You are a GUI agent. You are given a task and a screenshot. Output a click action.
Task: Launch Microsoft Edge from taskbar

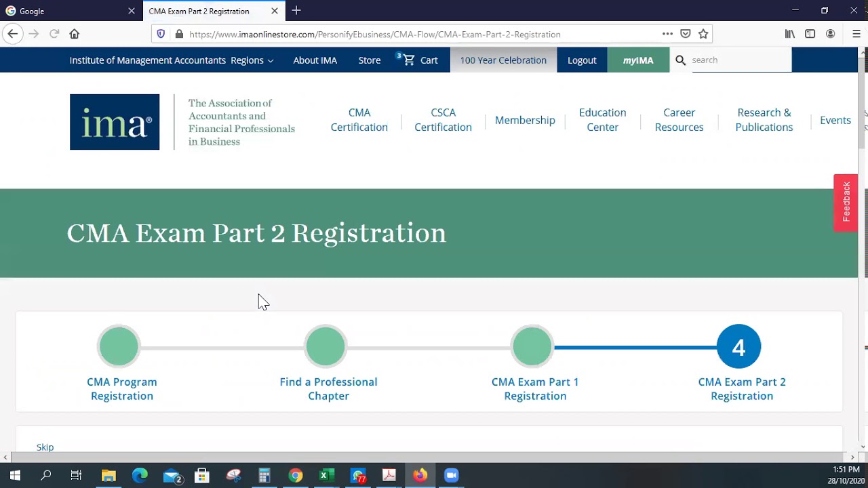(x=140, y=475)
